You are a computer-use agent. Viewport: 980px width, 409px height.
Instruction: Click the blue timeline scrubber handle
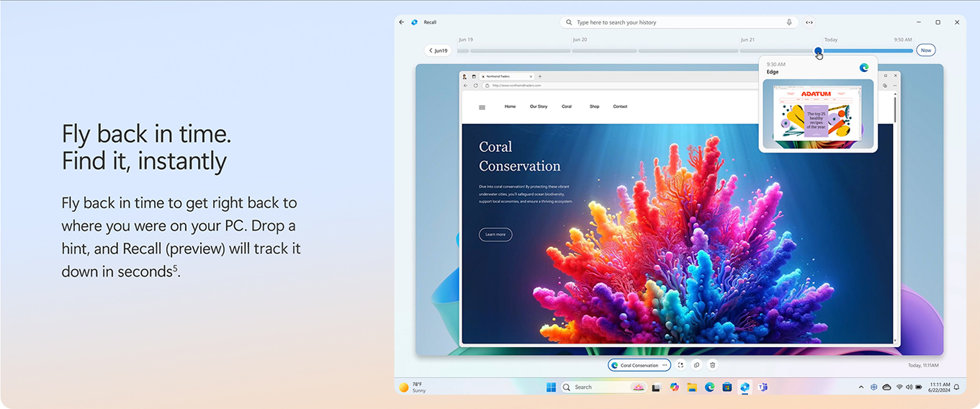point(818,50)
